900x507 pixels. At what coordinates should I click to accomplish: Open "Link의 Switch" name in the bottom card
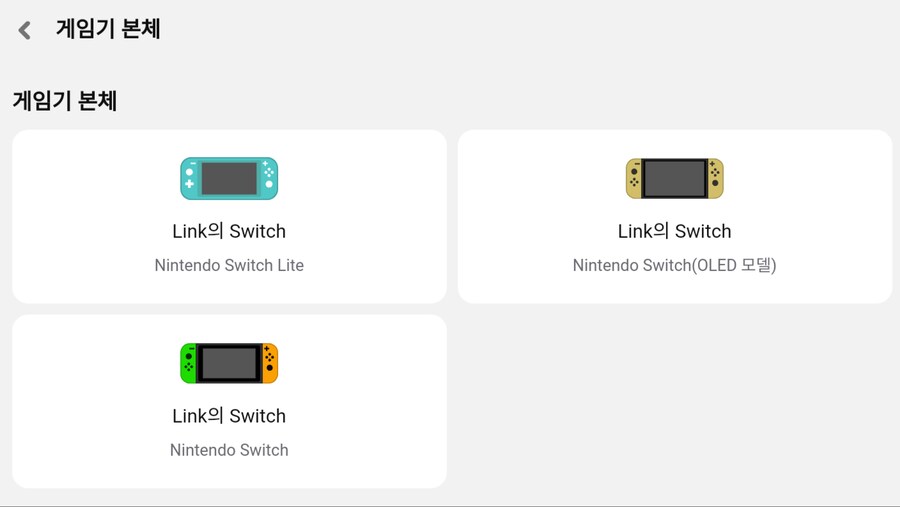[229, 416]
